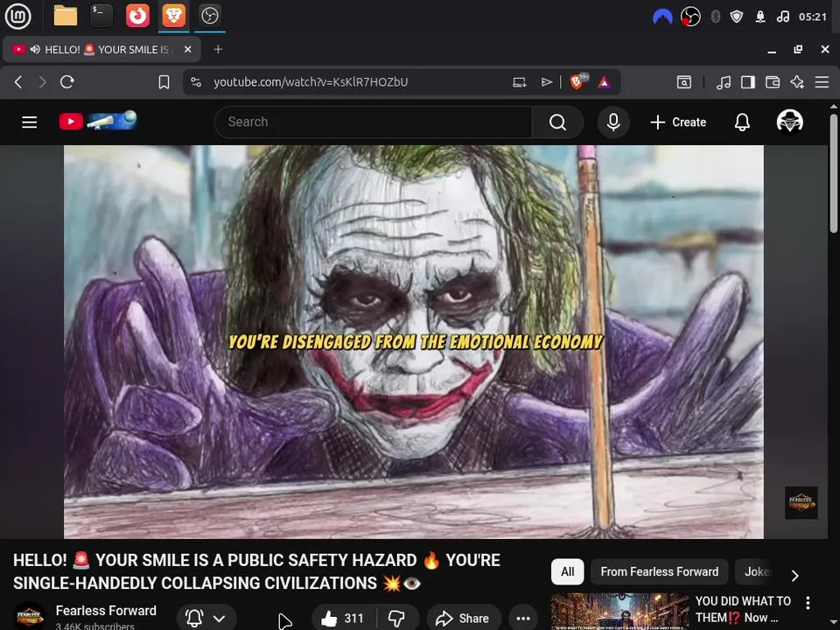Share this video
Screen dimensions: 840x630
click(x=464, y=619)
